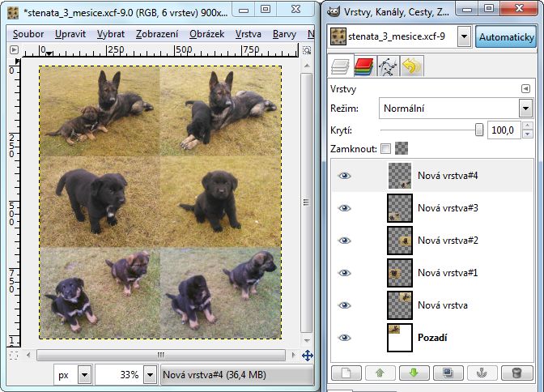Select Nová vrstva#1 layer thumbnail
Image resolution: width=544 pixels, height=392 pixels.
click(x=400, y=273)
